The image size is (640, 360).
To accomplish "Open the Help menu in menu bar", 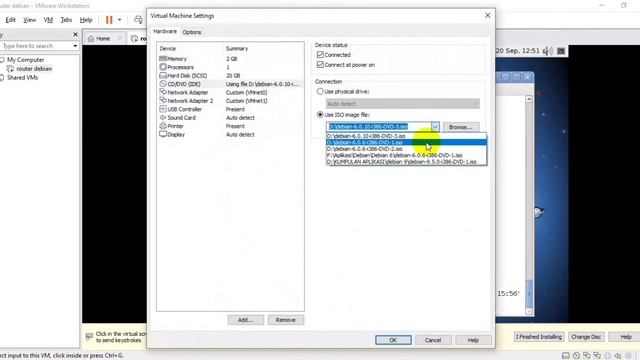I will pos(86,20).
